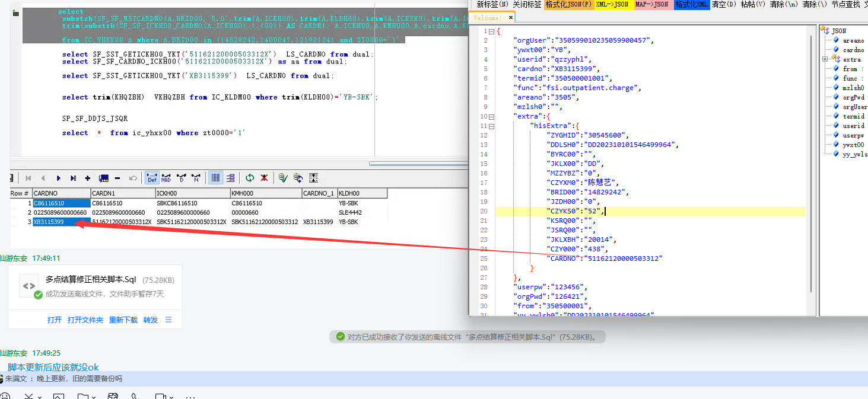Image resolution: width=868 pixels, height=399 pixels.
Task: Click 打开 link under the Sql file
Action: [55, 320]
